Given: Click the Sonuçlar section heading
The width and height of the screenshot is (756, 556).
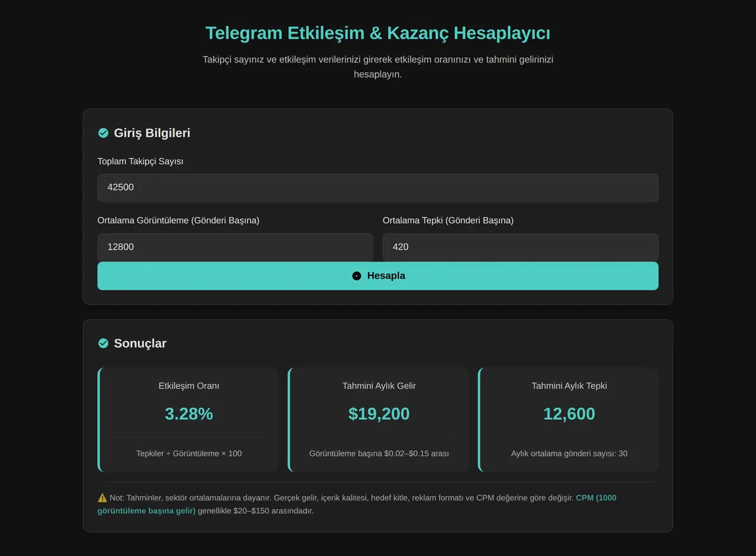Looking at the screenshot, I should pos(140,344).
